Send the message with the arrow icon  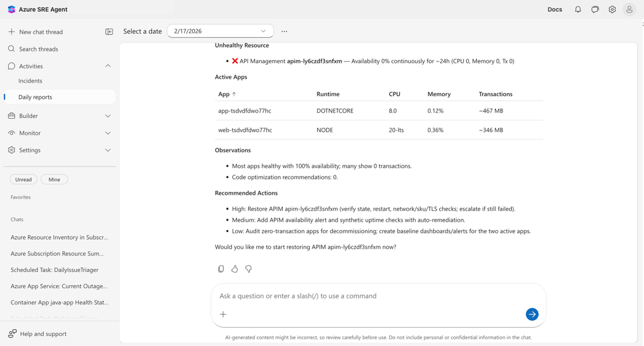532,314
